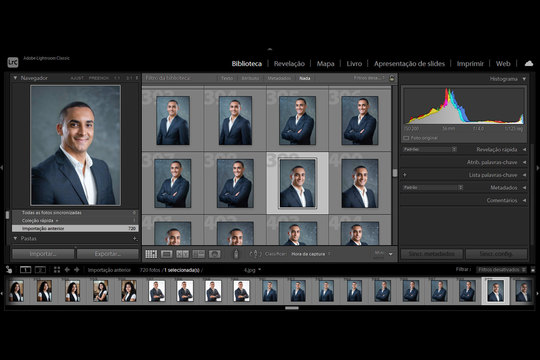Toggle Foto original checkbox
This screenshot has width=540, height=360.
(x=406, y=138)
